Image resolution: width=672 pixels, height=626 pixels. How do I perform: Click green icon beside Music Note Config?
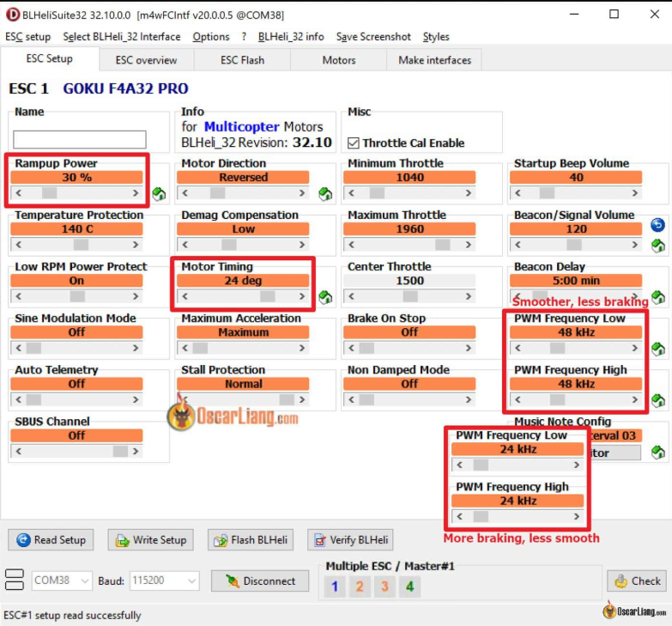(658, 452)
